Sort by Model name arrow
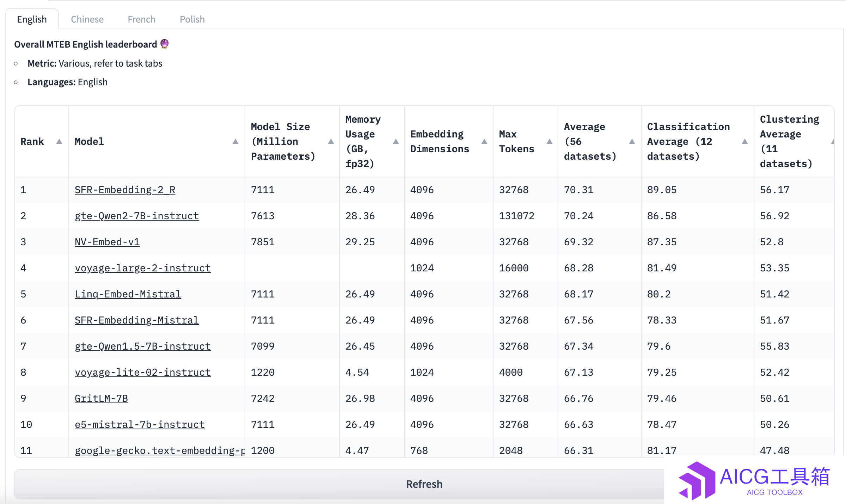The image size is (846, 504). [235, 141]
